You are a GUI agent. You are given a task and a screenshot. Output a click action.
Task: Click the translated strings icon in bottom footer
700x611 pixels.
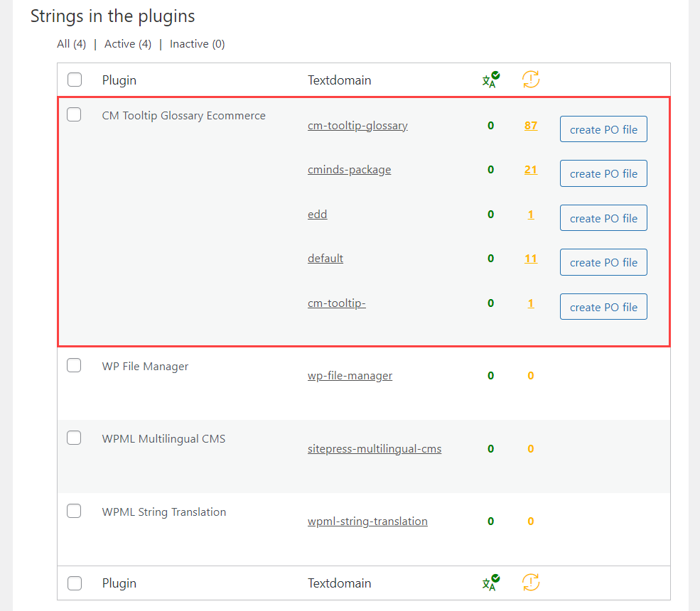(x=490, y=583)
